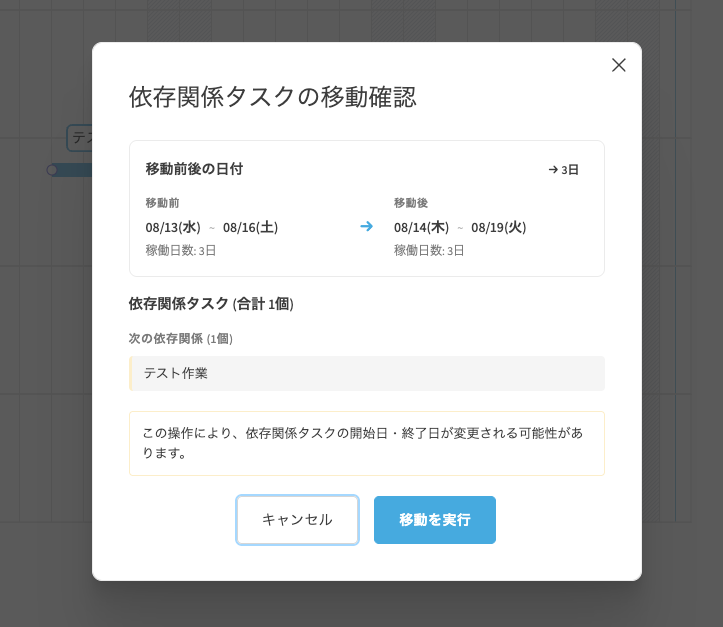Click the partially hidden テス task label
The width and height of the screenshot is (723, 627).
(80, 138)
